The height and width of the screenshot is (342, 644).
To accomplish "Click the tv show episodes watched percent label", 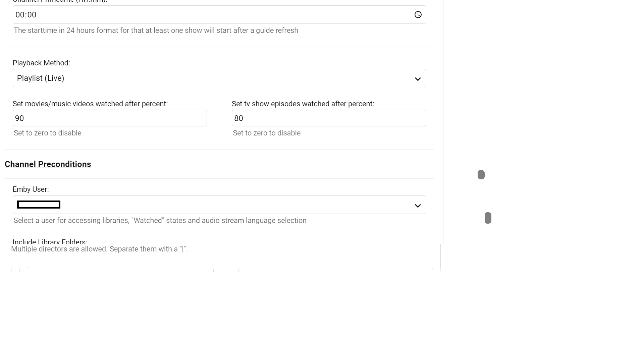I will pos(303,104).
